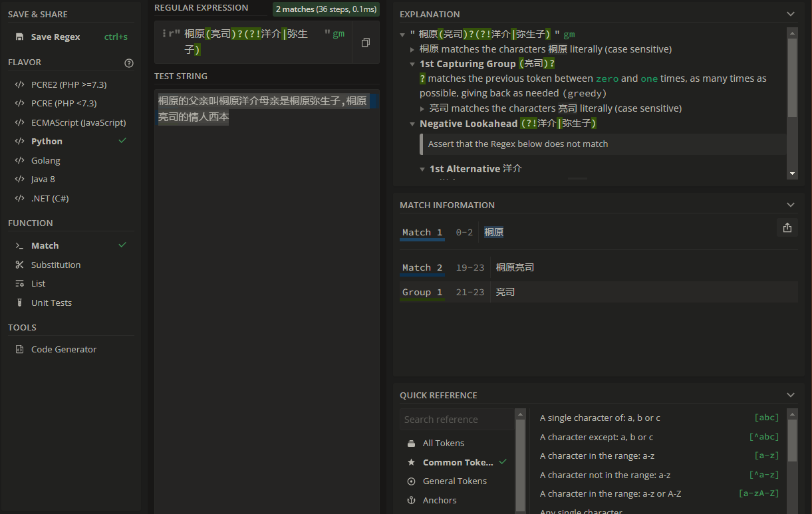Expand the '桐原 matches the characters' node
The width and height of the screenshot is (812, 514).
point(412,49)
